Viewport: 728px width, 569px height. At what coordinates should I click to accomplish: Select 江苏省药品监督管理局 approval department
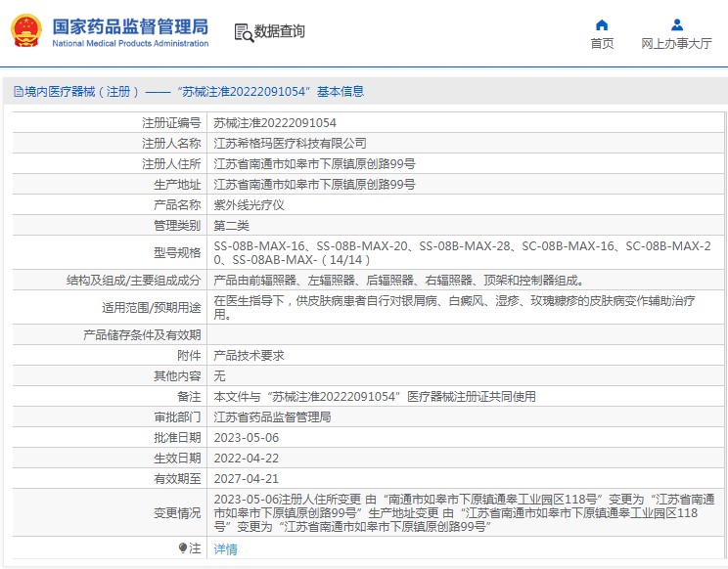(273, 417)
